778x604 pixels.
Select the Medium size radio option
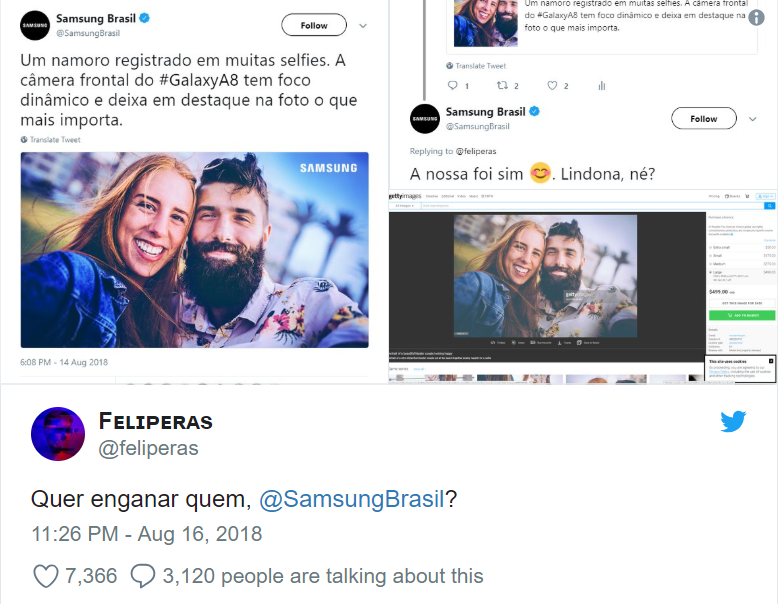[709, 264]
